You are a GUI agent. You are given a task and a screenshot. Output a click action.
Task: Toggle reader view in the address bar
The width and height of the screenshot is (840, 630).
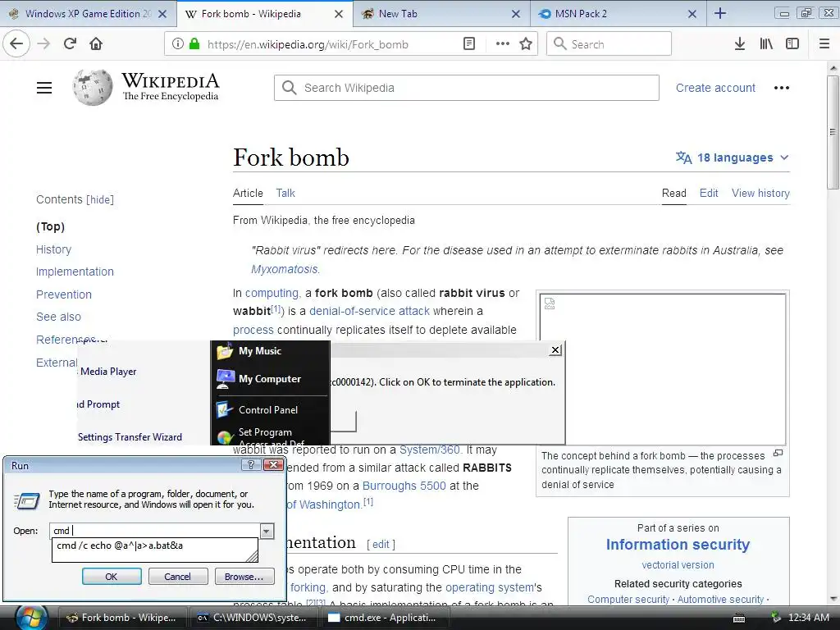coord(468,44)
